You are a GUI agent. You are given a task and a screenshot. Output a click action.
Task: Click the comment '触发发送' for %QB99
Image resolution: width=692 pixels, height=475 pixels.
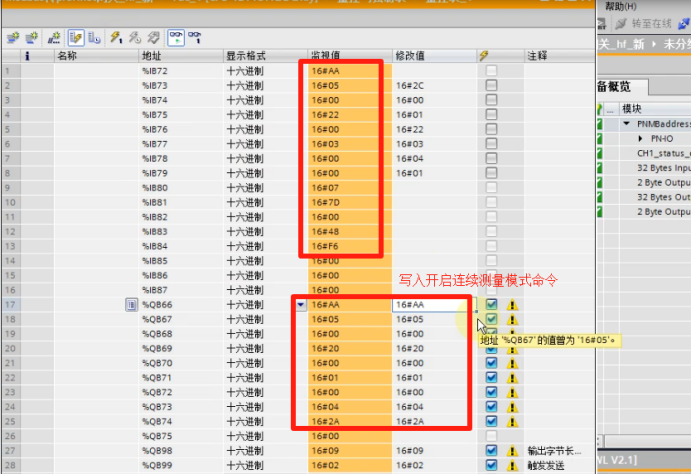[546, 465]
